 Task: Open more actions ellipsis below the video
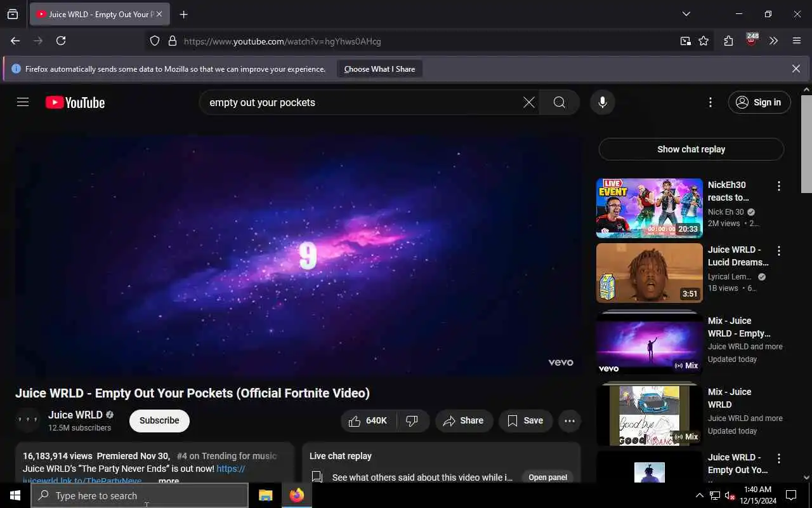569,420
